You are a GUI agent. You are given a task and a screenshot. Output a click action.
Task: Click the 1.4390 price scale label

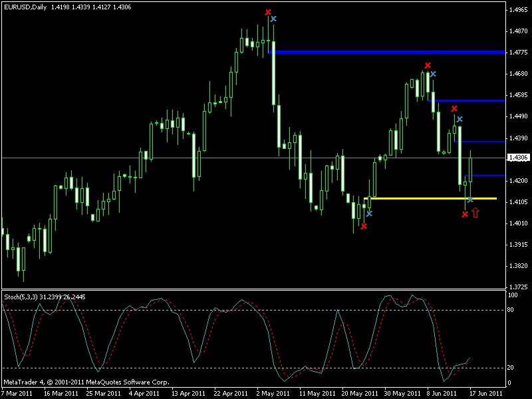pos(519,138)
